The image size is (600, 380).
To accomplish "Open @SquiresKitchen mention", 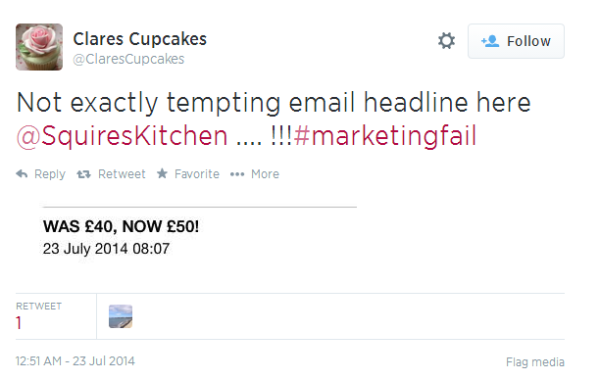I will (x=122, y=136).
